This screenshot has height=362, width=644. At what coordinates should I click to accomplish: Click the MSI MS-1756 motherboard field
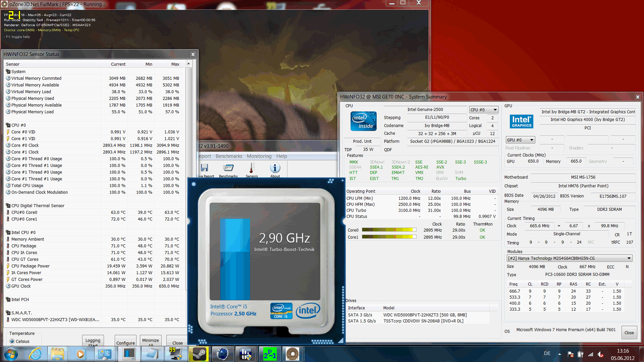(x=583, y=177)
